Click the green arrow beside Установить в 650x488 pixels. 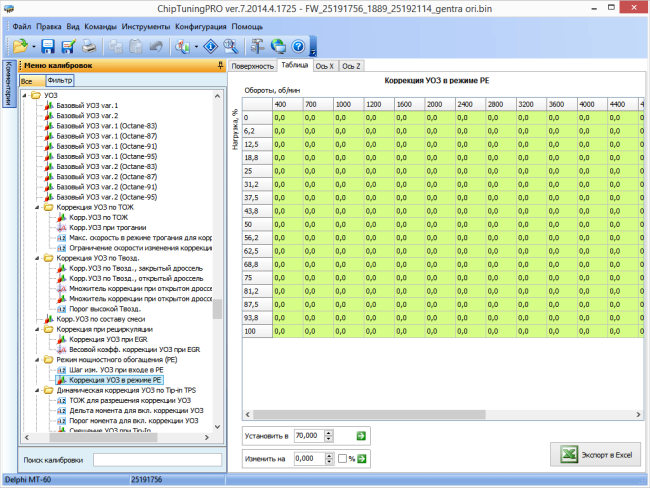coord(361,436)
